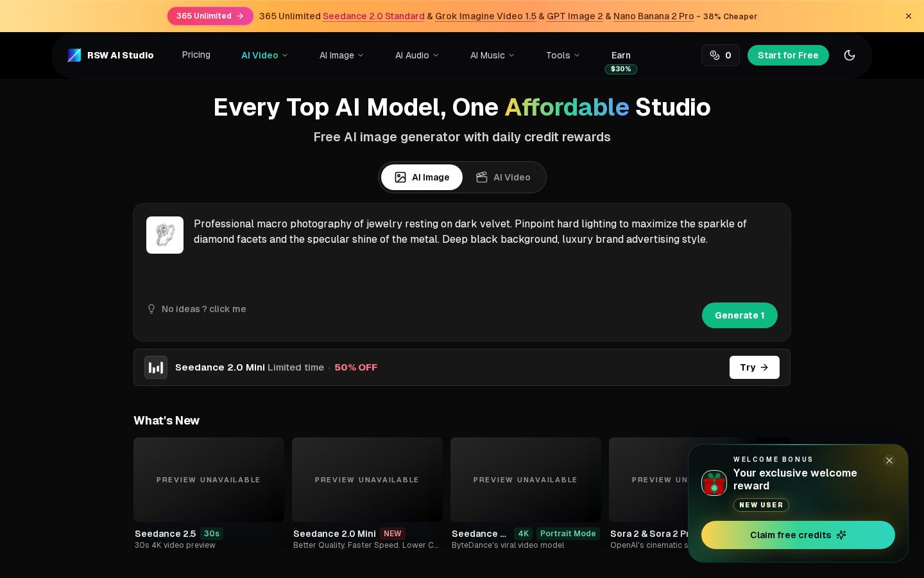Expand the AI Audio navigation dropdown
Viewport: 924px width, 578px height.
pyautogui.click(x=417, y=55)
